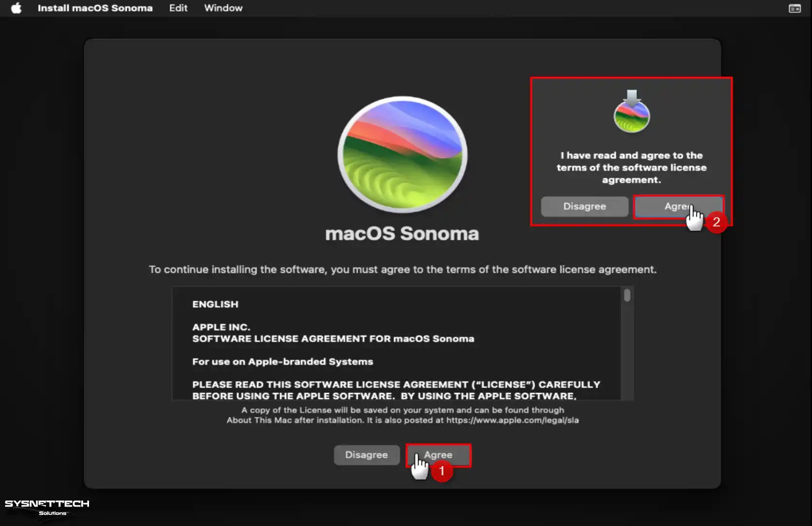
Task: Click the Agree button below the license
Action: tap(438, 454)
